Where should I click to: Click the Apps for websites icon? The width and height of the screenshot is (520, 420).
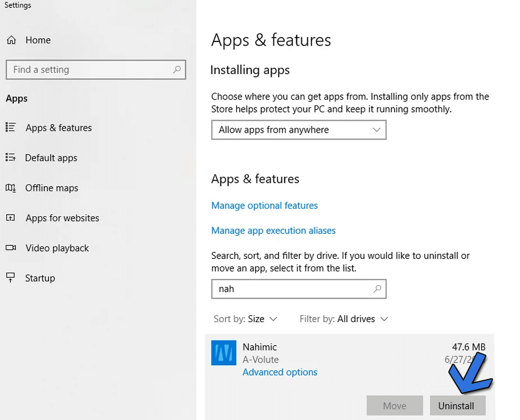10,218
